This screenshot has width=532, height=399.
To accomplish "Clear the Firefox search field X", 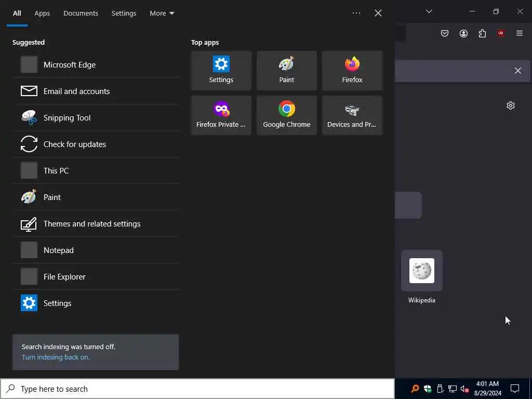I will point(518,71).
